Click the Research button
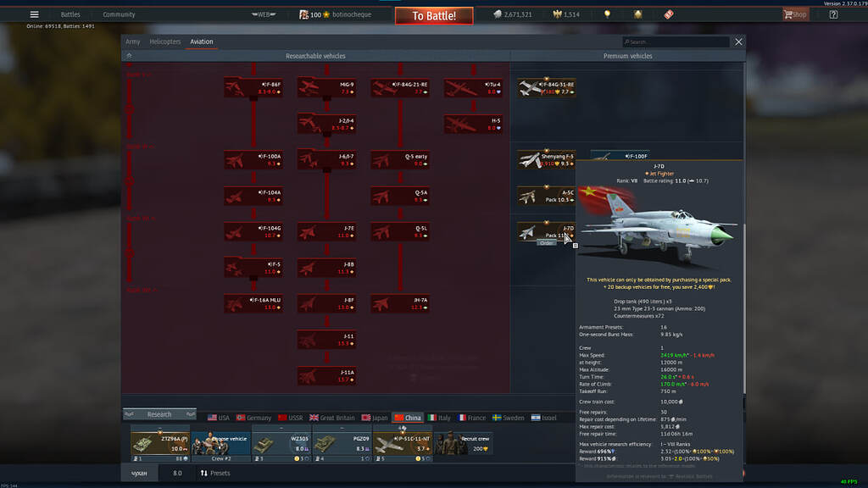Image resolution: width=868 pixels, height=488 pixels. 159,414
